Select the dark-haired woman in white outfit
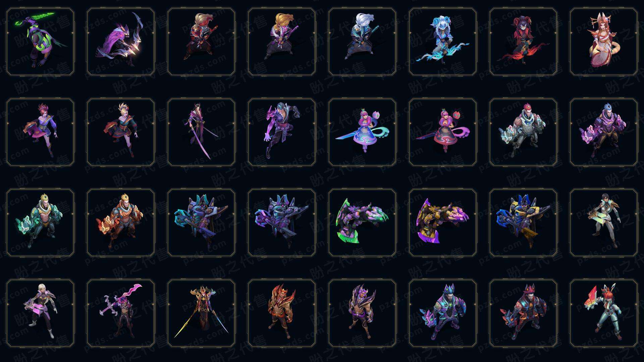 coord(604,223)
